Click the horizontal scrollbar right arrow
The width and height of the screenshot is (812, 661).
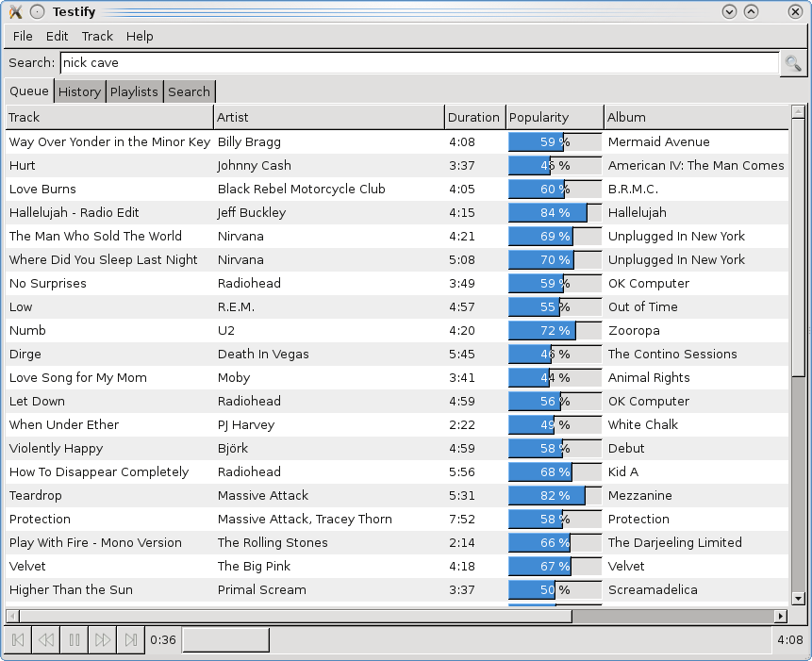(780, 616)
